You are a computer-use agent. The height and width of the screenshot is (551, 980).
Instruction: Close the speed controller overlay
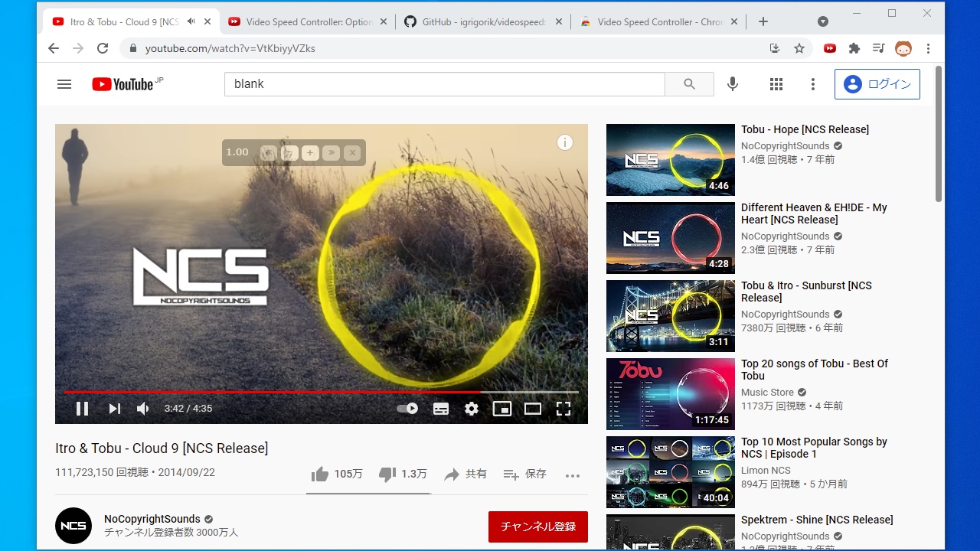click(x=352, y=153)
